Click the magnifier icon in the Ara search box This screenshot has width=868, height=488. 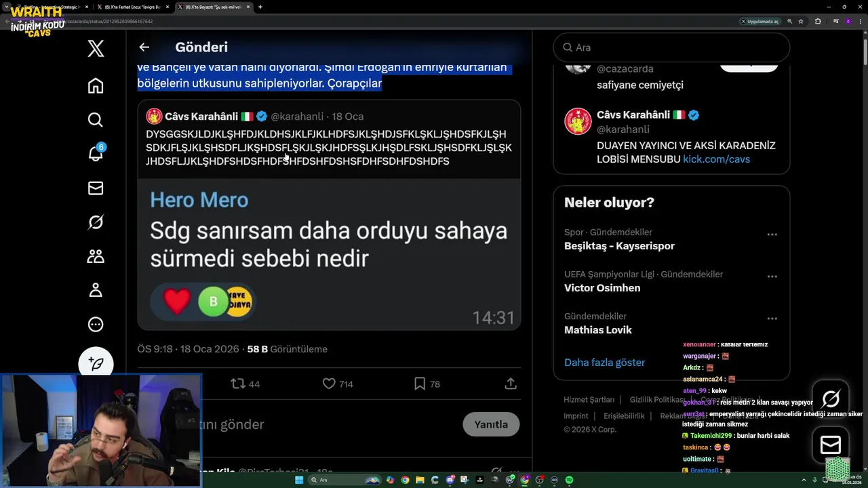(567, 47)
